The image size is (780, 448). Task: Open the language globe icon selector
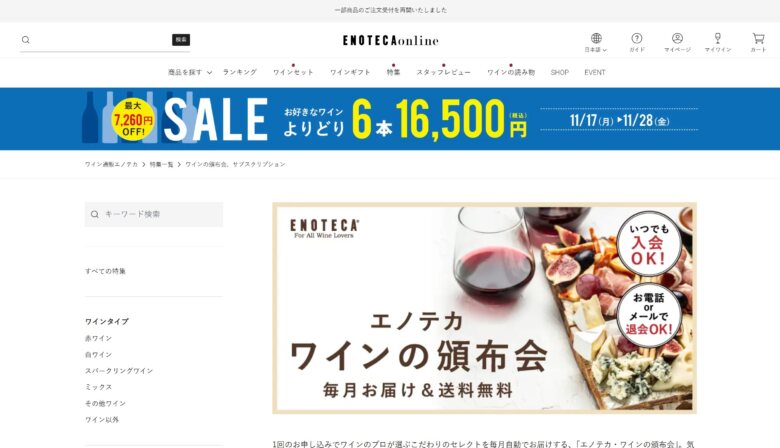(x=596, y=38)
